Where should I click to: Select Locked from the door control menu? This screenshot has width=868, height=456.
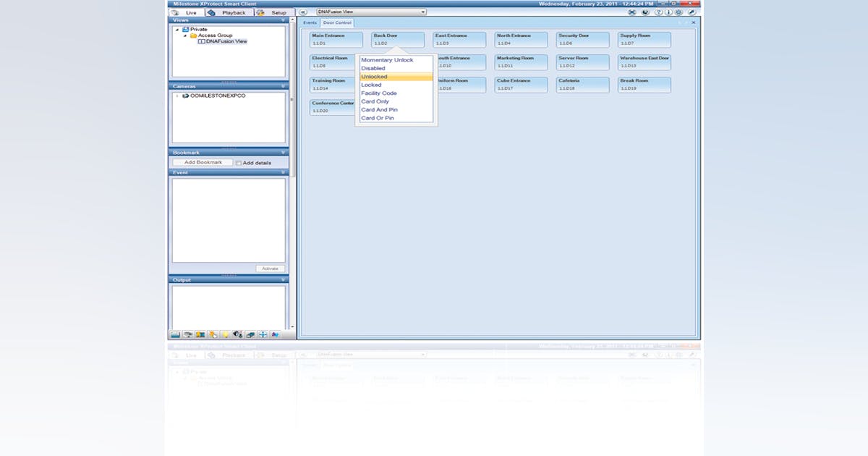coord(372,85)
